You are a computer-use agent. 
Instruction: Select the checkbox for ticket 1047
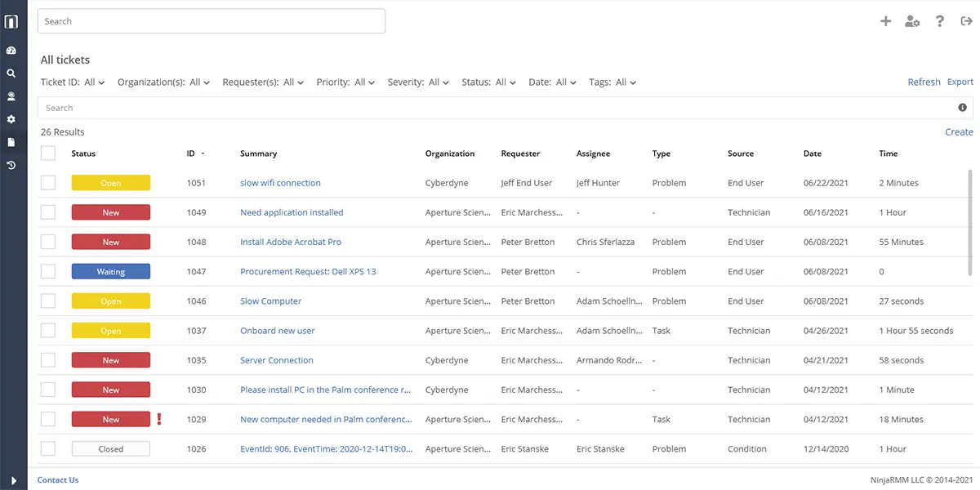tap(48, 272)
